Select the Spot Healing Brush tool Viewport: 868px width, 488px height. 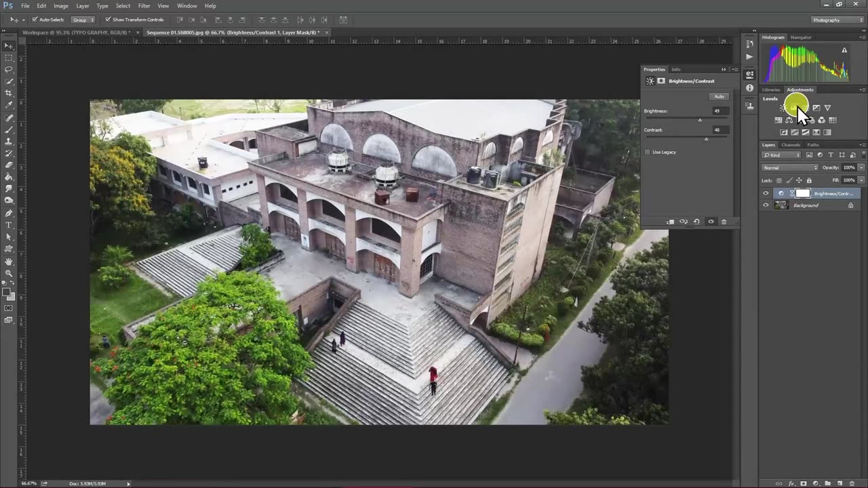click(x=9, y=117)
